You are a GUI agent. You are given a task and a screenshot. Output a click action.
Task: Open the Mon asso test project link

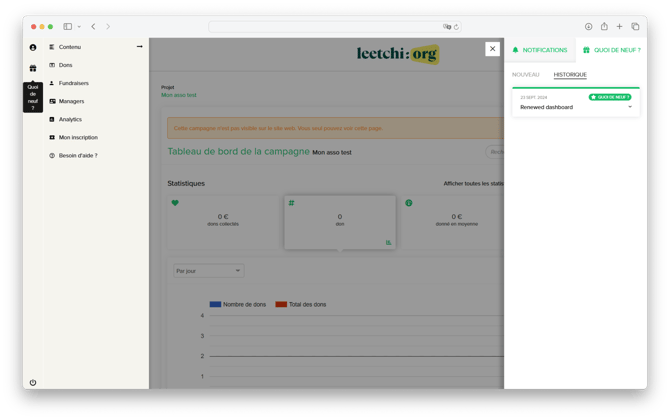tap(179, 95)
